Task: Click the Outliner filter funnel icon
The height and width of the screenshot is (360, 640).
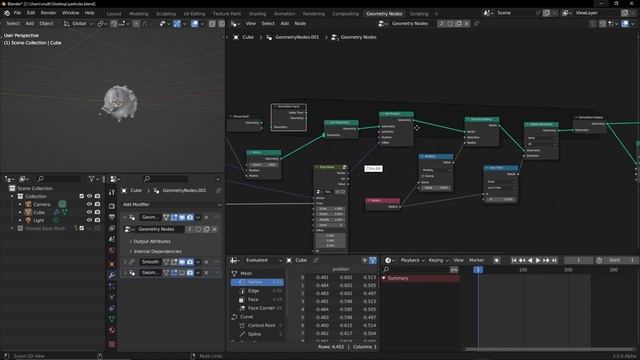Action: click(x=92, y=179)
